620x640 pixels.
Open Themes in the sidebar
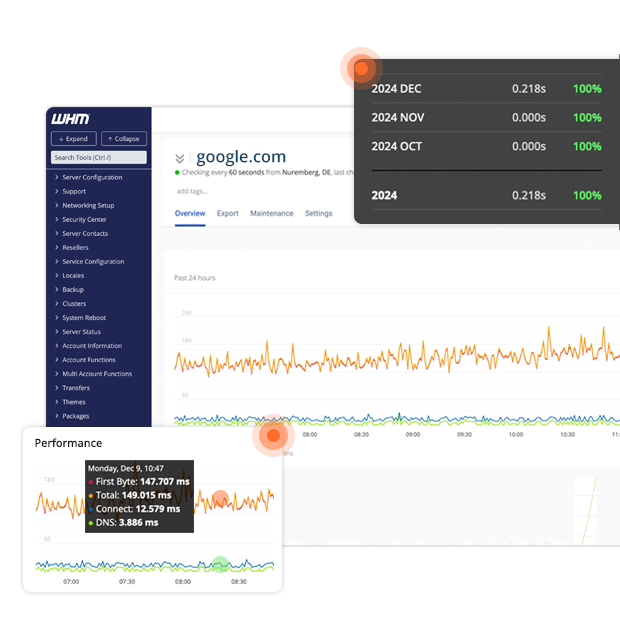73,402
